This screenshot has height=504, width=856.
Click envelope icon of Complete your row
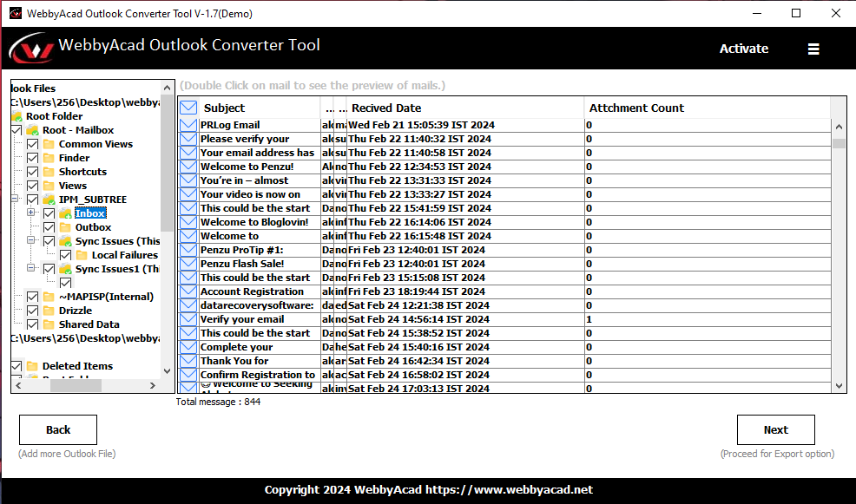188,347
